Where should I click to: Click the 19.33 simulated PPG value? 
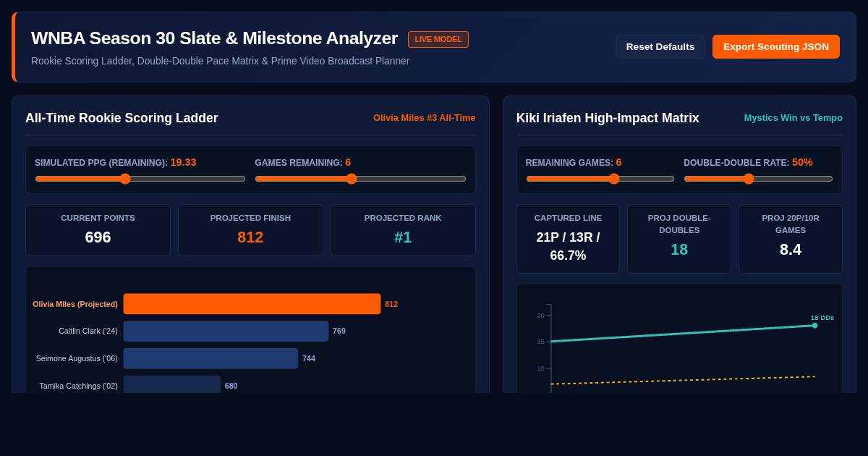pyautogui.click(x=184, y=162)
